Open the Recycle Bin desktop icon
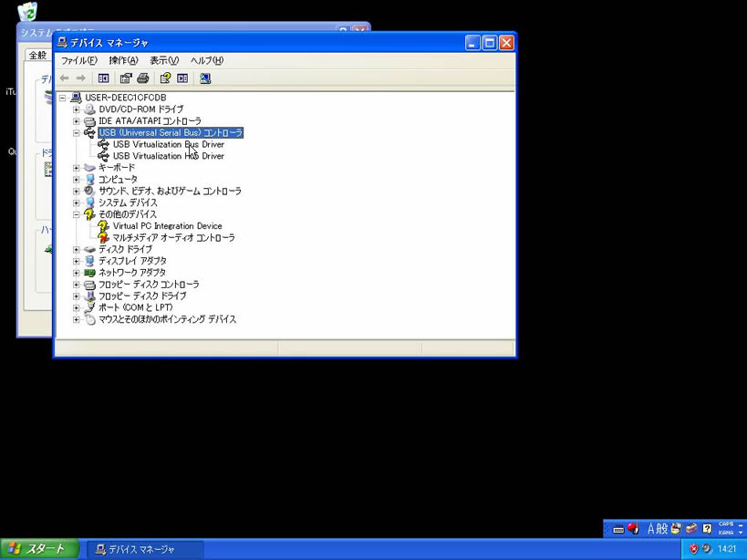Image resolution: width=747 pixels, height=560 pixels. [x=27, y=11]
